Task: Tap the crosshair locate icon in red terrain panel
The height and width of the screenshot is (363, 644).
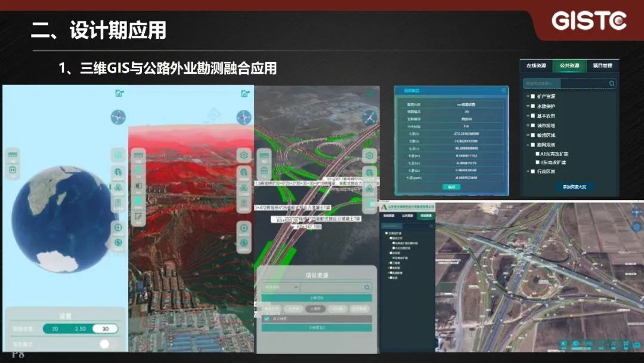Action: 244,227
